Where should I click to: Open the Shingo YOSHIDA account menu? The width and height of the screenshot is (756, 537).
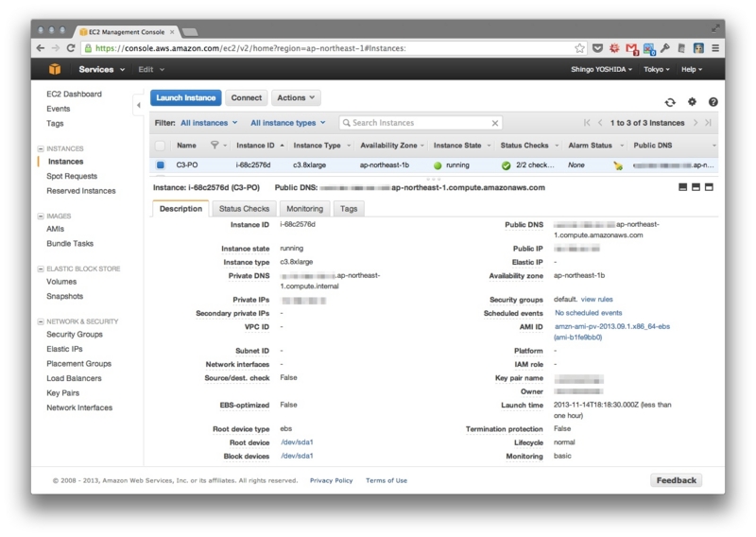601,69
